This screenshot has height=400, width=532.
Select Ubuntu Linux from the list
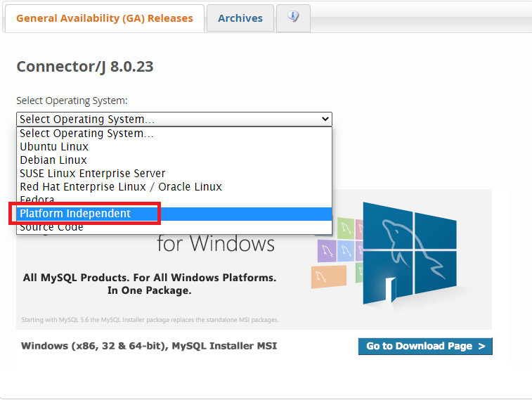click(x=174, y=146)
